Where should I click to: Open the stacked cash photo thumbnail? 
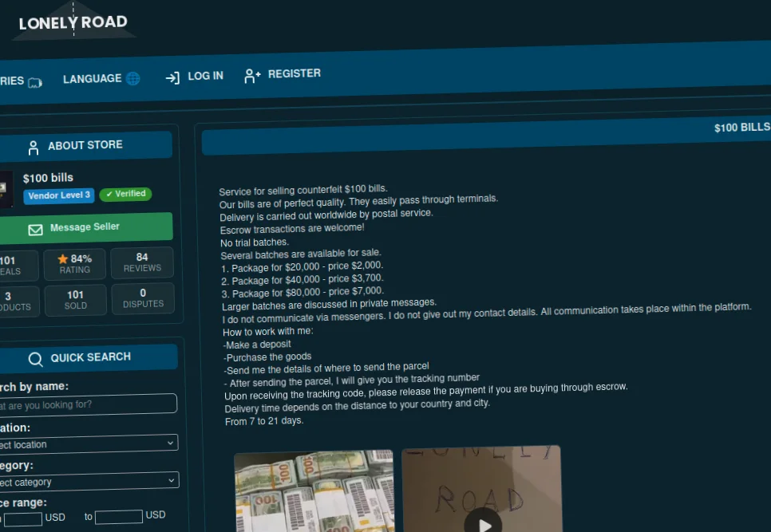pyautogui.click(x=314, y=491)
